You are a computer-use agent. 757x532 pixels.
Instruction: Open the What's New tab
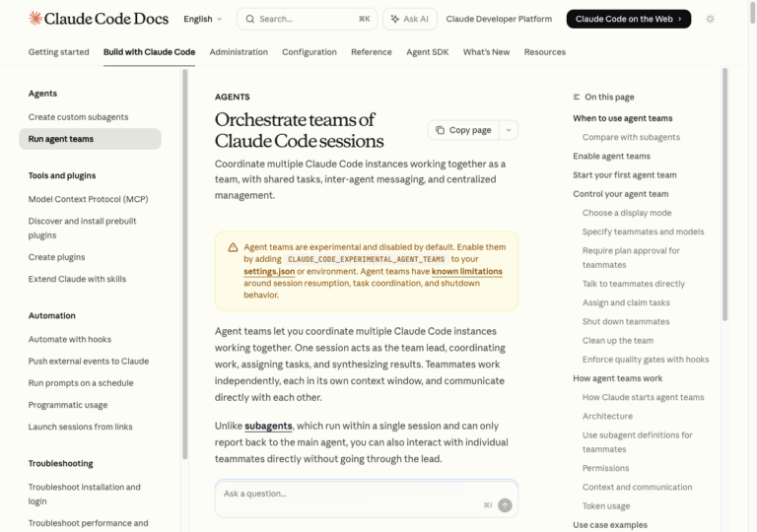coord(486,51)
